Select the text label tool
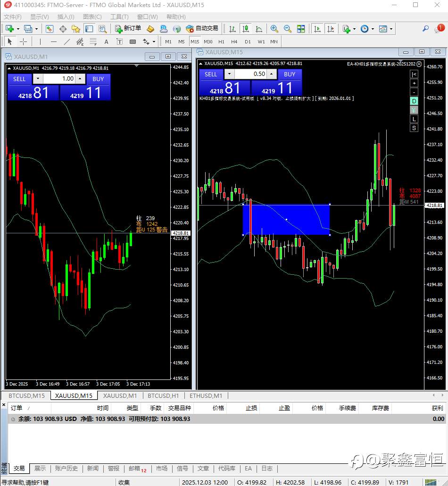Screen dimensions: 448x486 tap(119, 41)
